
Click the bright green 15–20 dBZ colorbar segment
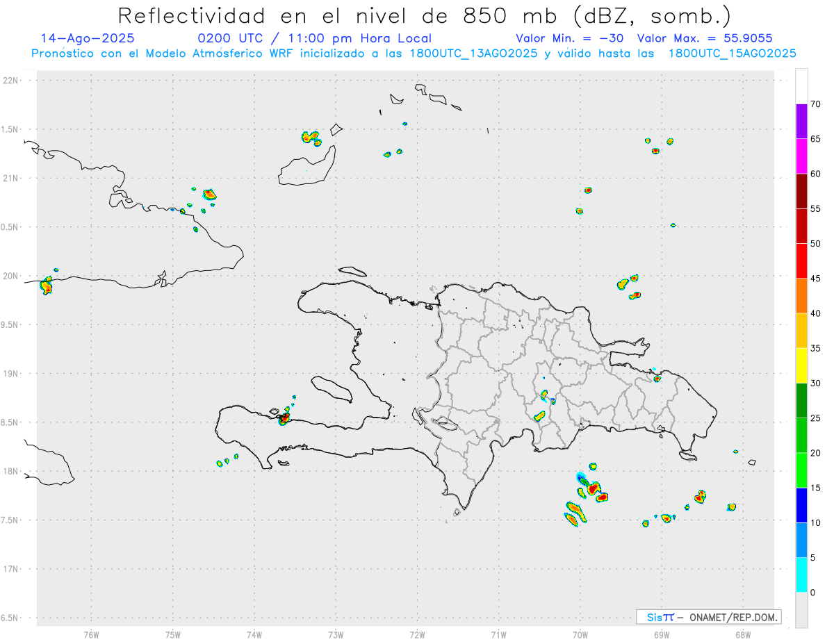pos(801,470)
